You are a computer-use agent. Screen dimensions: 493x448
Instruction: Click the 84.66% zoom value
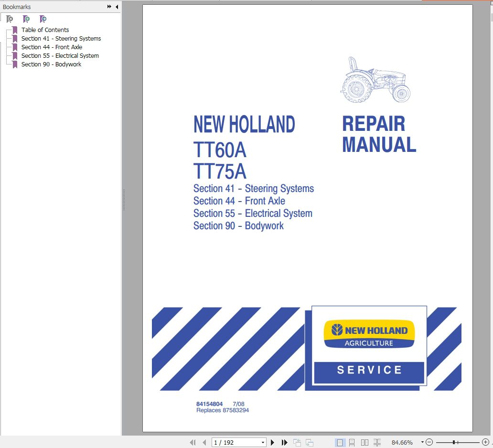402,442
